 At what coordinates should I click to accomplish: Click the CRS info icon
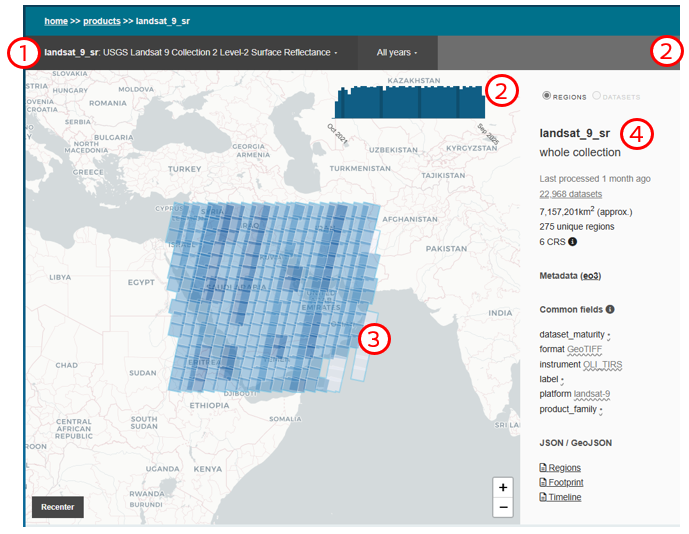(x=572, y=242)
